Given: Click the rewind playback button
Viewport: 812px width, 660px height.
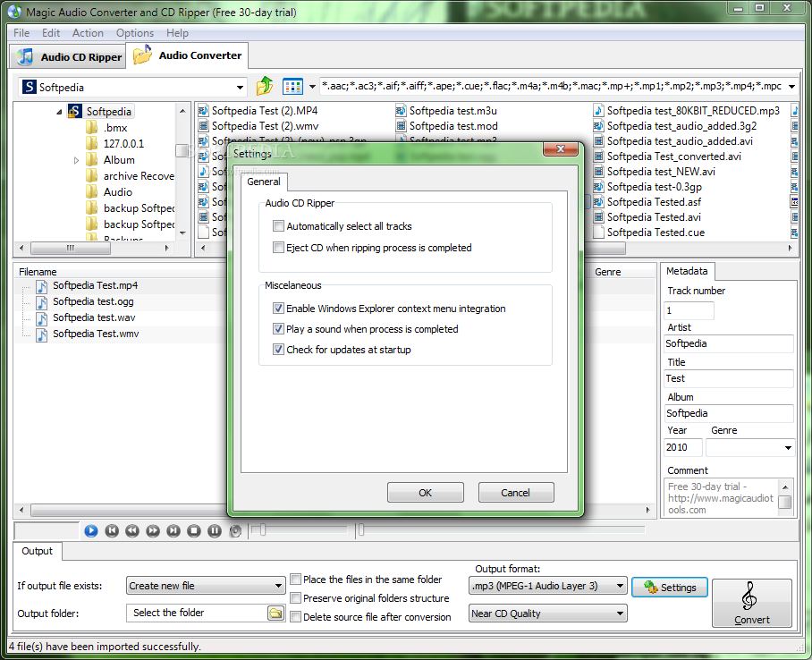Looking at the screenshot, I should pyautogui.click(x=132, y=531).
